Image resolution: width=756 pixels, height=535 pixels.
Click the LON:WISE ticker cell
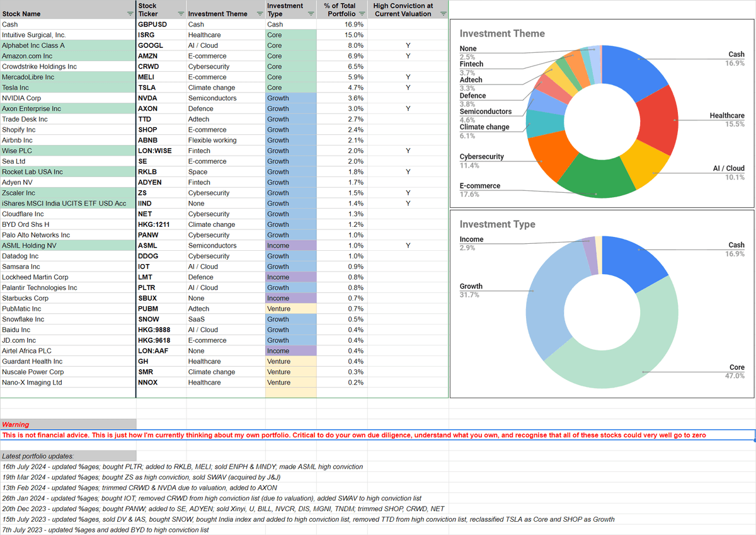point(161,151)
